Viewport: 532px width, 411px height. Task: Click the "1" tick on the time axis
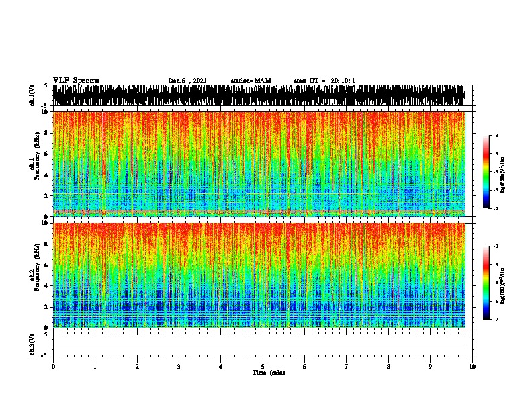tap(95, 367)
